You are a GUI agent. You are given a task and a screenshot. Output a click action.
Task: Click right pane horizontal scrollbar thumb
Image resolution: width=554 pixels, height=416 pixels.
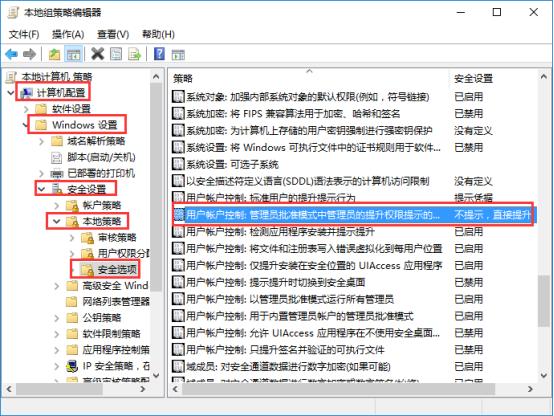(x=338, y=389)
